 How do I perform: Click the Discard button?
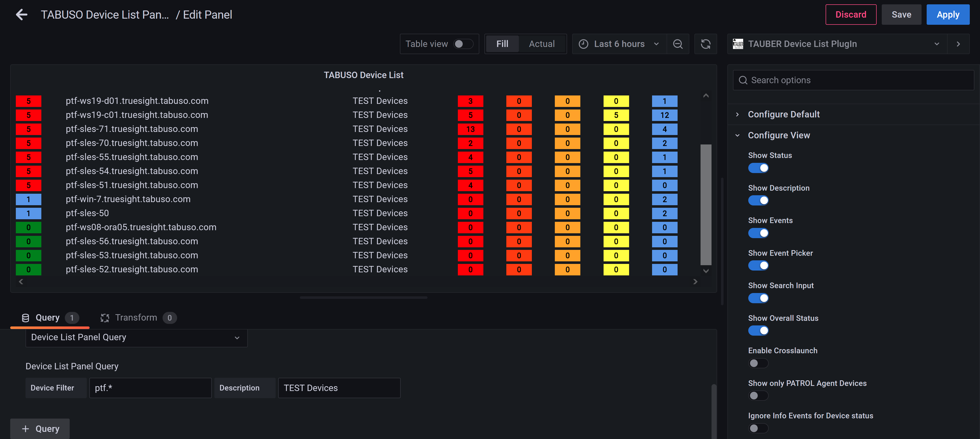851,15
